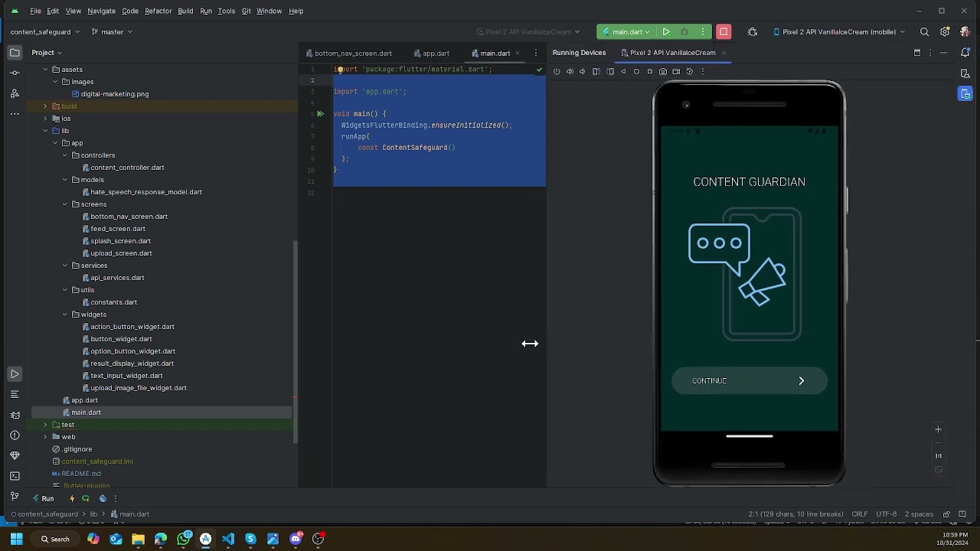This screenshot has width=980, height=551.
Task: Open the Tools menu
Action: pyautogui.click(x=226, y=11)
